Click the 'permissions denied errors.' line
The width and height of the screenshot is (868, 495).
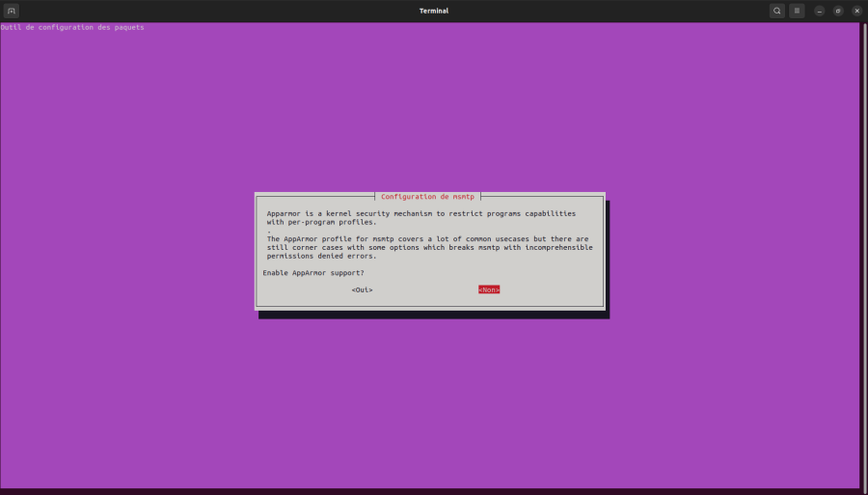pos(321,256)
